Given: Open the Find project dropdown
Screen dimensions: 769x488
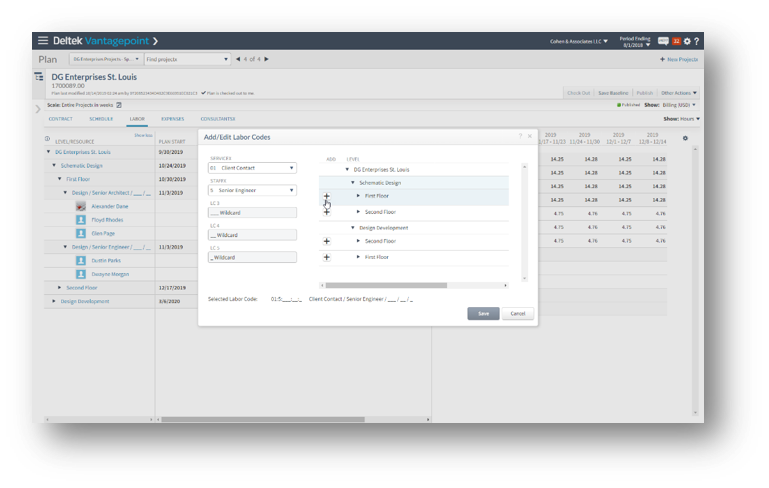Looking at the screenshot, I should 187,59.
